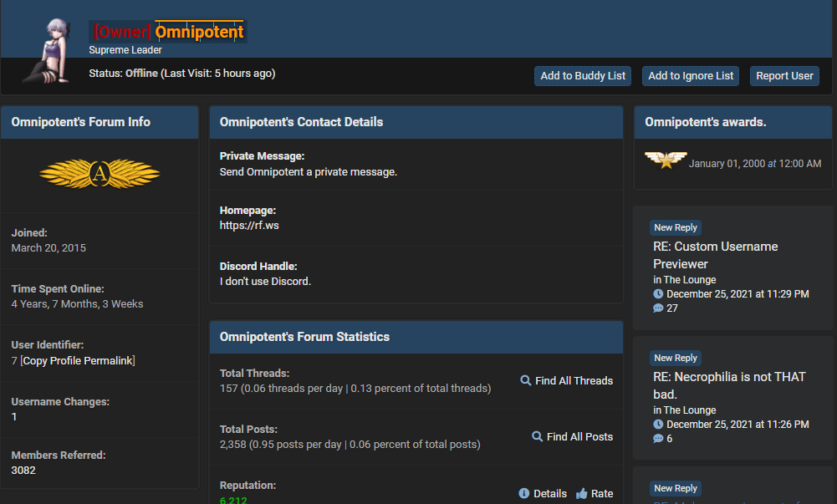Click Find All Posts link
Screen dimensions: 837x504
[579, 436]
